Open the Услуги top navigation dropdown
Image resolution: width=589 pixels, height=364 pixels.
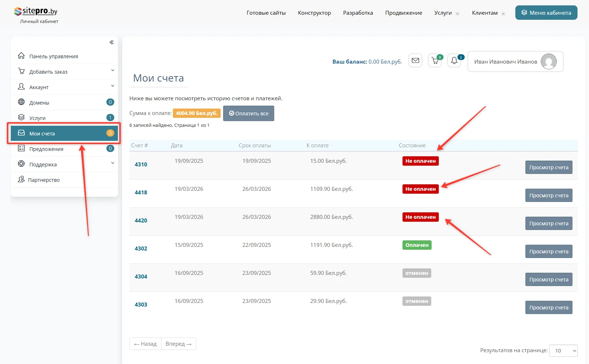tap(446, 13)
